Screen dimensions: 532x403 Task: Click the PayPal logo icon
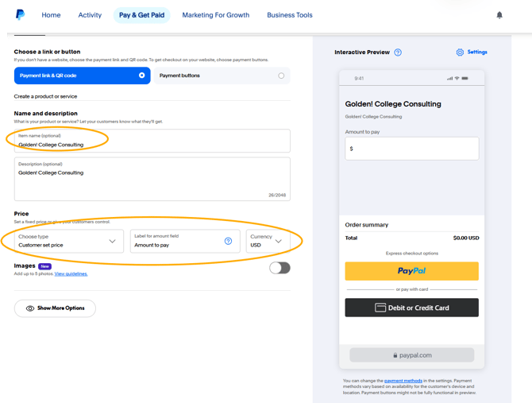pyautogui.click(x=20, y=14)
